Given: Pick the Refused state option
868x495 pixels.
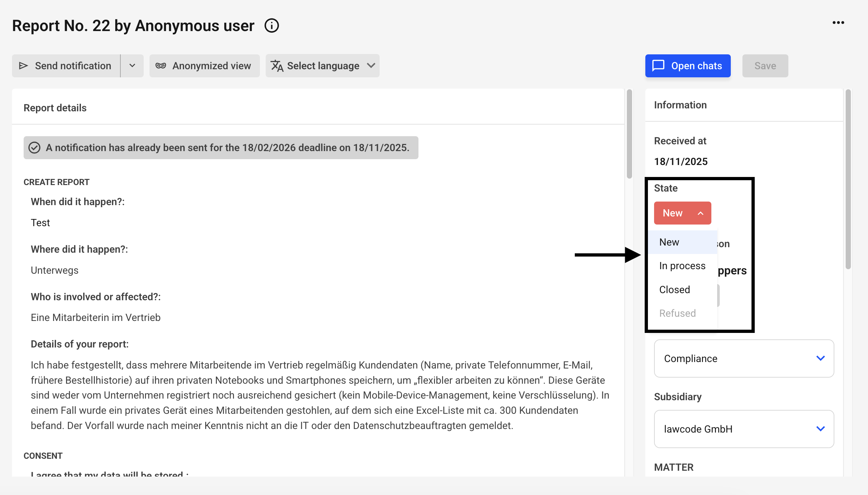Looking at the screenshot, I should click(677, 313).
